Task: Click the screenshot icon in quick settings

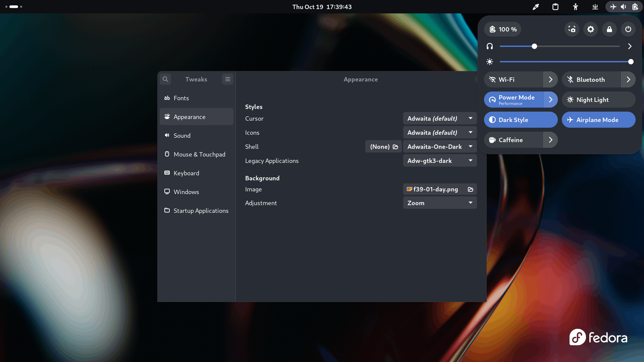Action: [572, 29]
